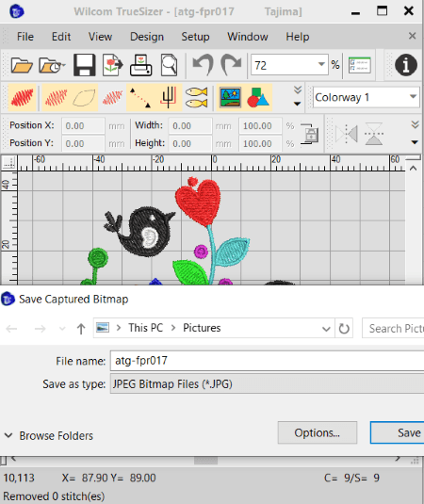The height and width of the screenshot is (504, 424).
Task: Open Print Preview with the magnifier-page icon
Action: point(169,65)
